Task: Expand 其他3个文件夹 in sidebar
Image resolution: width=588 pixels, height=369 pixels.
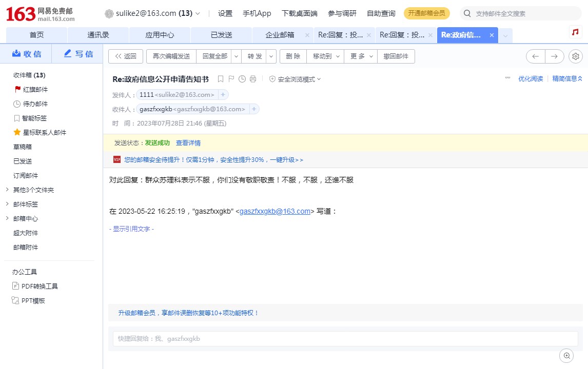Action: 7,190
